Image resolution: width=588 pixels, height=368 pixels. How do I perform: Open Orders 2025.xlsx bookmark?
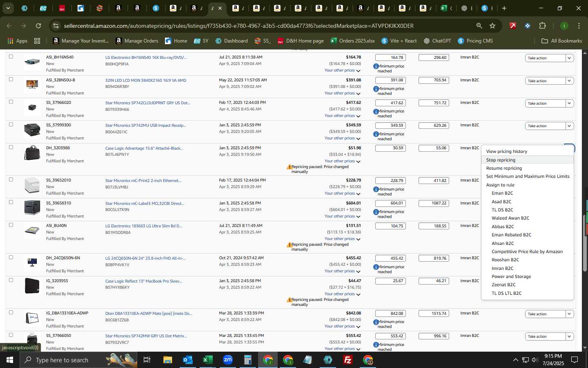[352, 41]
